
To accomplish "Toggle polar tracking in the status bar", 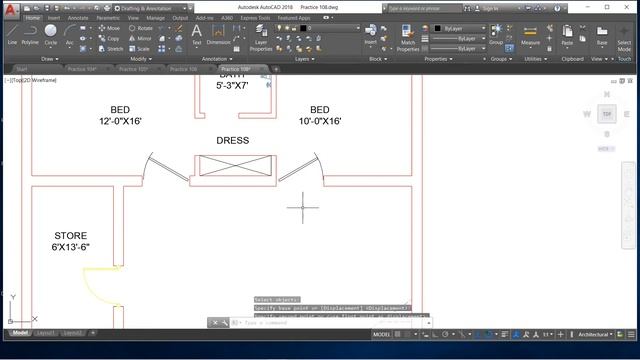I will pyautogui.click(x=445, y=335).
